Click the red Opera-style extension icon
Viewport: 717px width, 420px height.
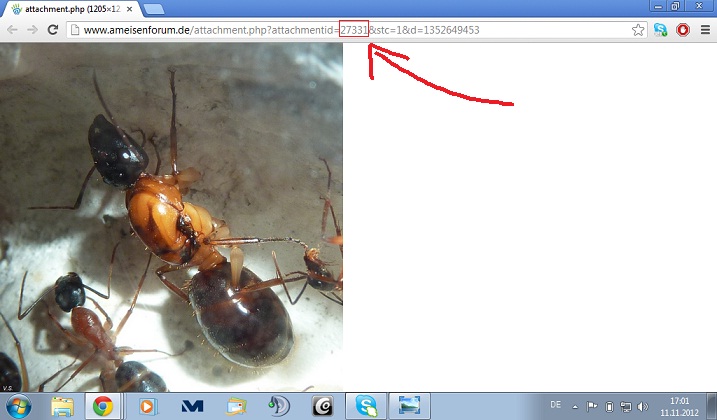683,30
